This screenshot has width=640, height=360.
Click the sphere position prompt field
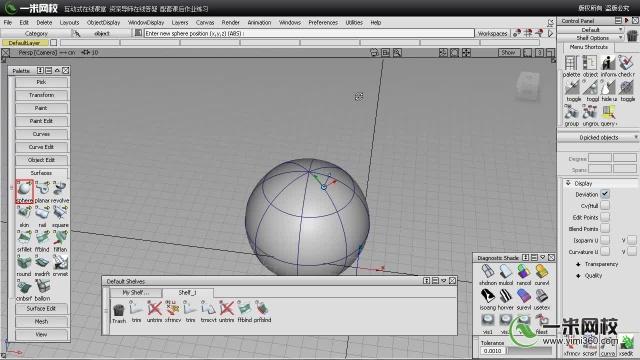point(309,33)
